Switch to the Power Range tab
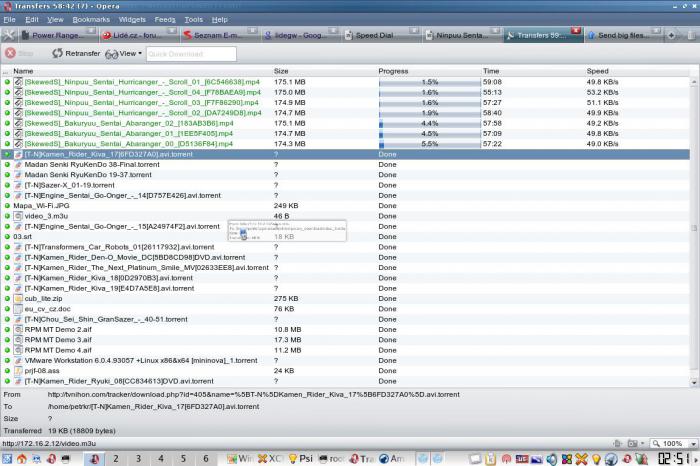This screenshot has width=700, height=466. (58, 35)
